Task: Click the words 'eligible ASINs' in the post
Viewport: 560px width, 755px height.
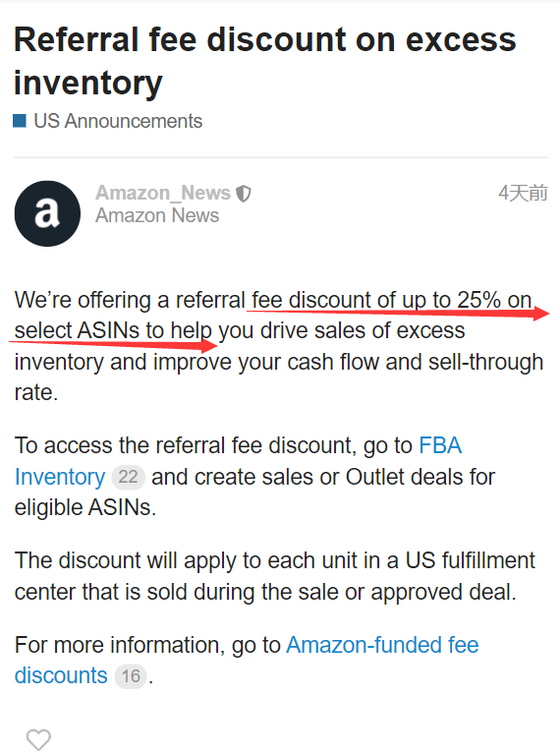Action: coord(85,507)
